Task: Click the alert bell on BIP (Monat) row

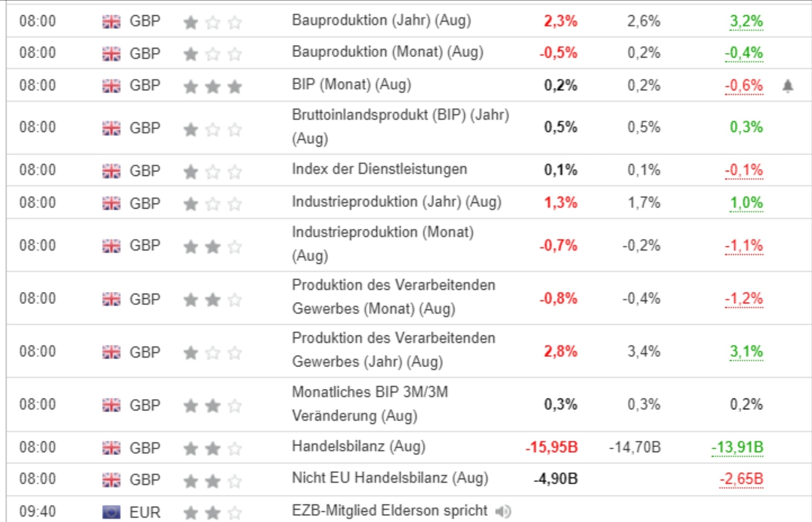Action: (787, 85)
